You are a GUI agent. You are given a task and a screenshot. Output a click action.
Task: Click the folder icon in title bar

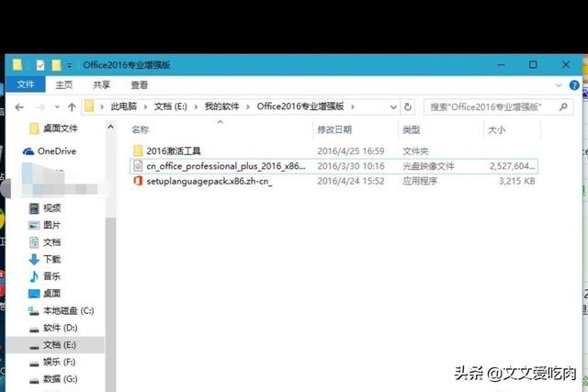[x=17, y=65]
